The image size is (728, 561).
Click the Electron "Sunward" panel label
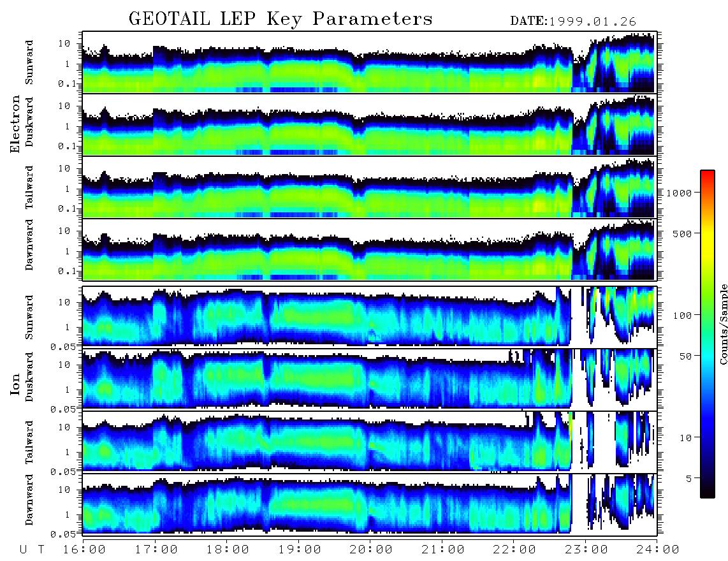[29, 62]
